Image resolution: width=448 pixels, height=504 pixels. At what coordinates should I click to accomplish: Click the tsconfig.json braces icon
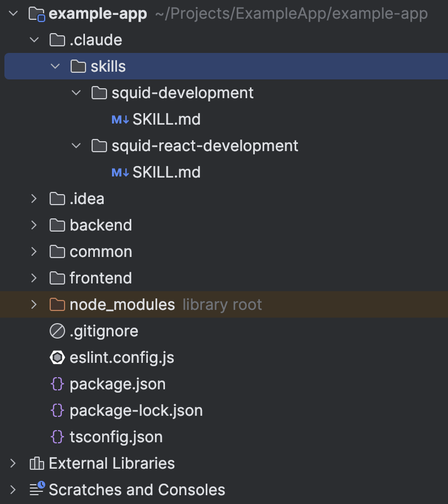click(x=57, y=437)
